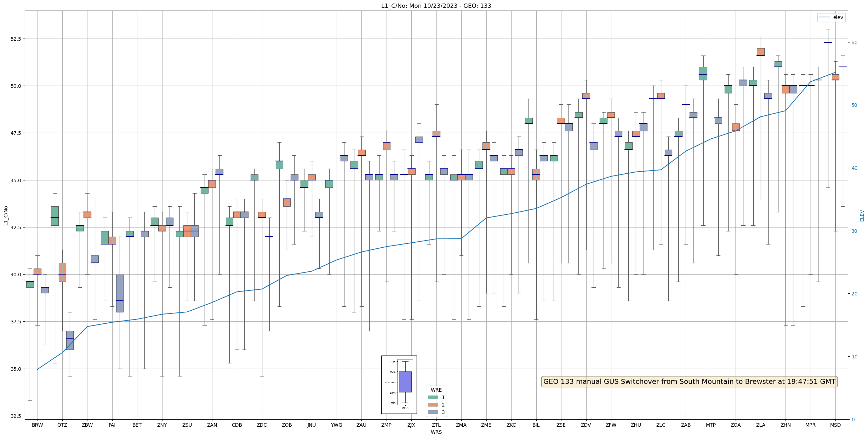Click the blue-gray WRE 3 legend swatch
Image resolution: width=868 pixels, height=438 pixels.
tap(433, 412)
